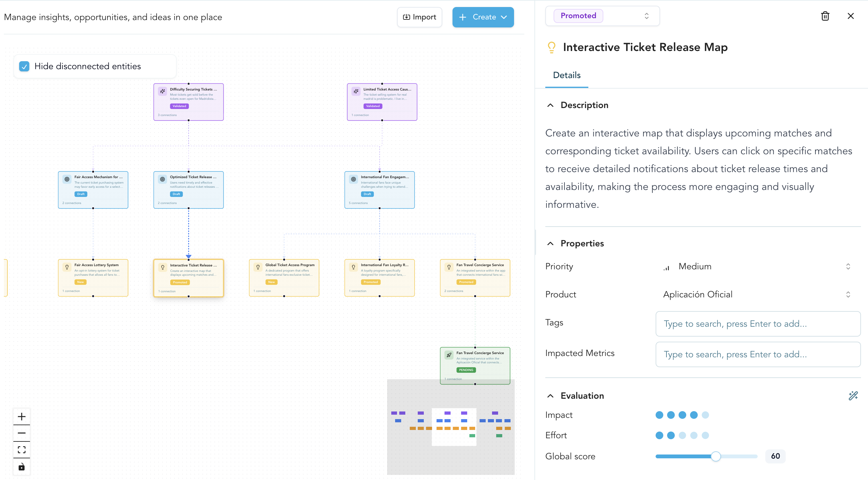Image resolution: width=868 pixels, height=480 pixels.
Task: Click target icon on International Fan Engagement card
Action: pos(353,179)
